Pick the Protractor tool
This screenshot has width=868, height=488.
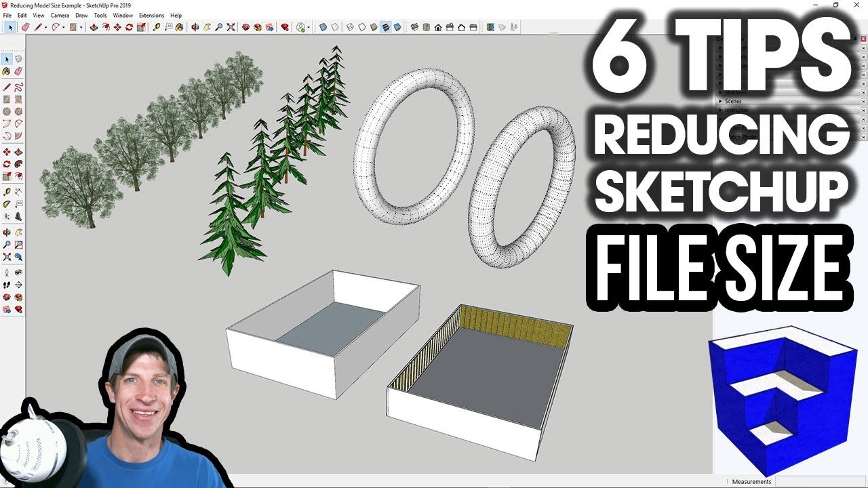click(x=7, y=203)
